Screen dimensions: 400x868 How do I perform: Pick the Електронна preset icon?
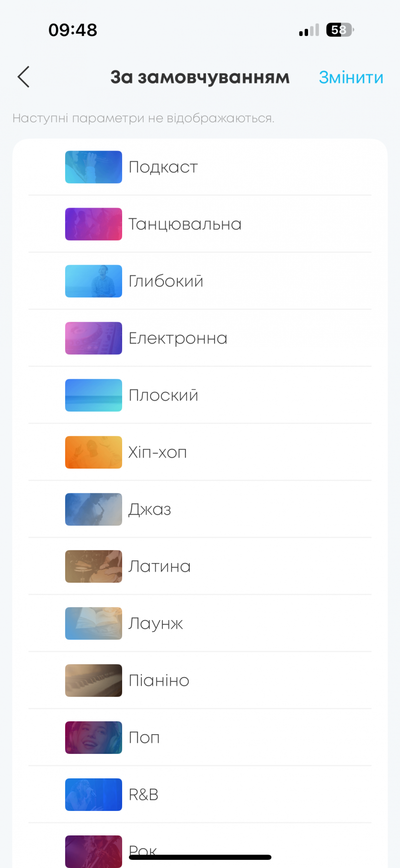click(x=93, y=338)
